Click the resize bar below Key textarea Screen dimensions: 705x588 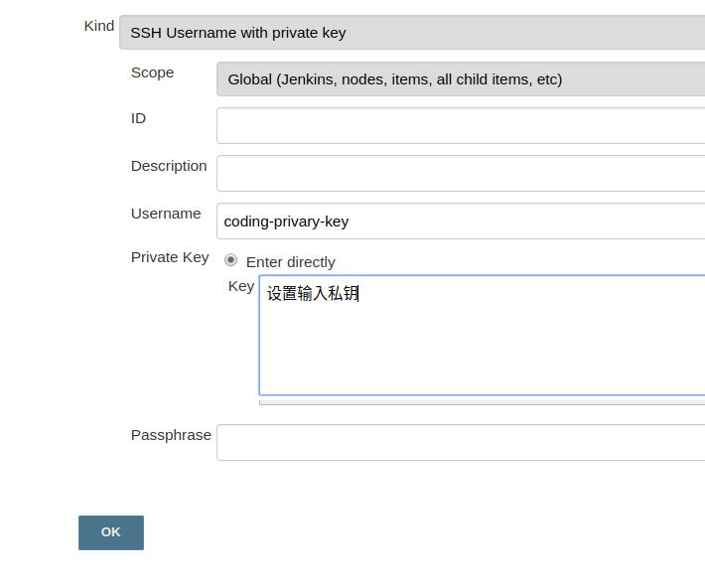pos(482,402)
